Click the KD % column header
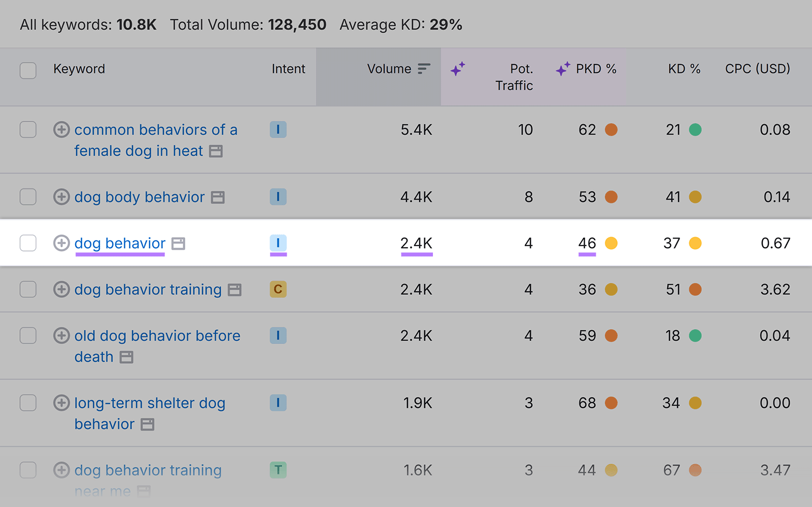 (684, 69)
